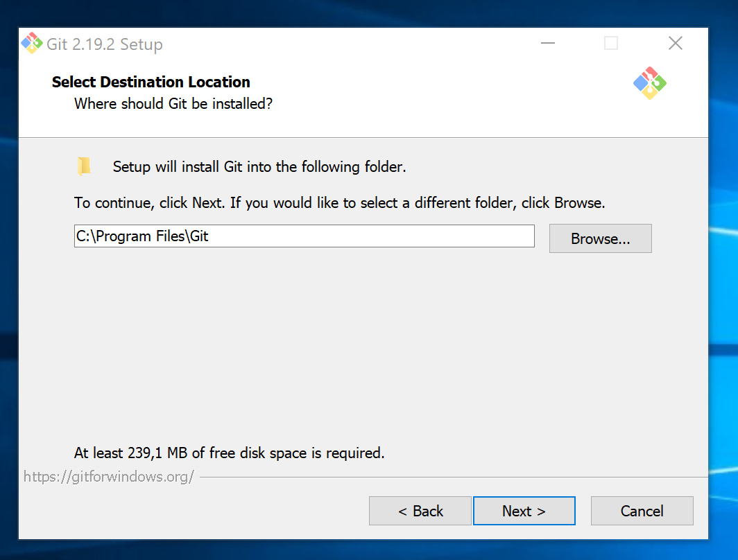Click the Browse... button
This screenshot has height=560, width=738.
[x=600, y=238]
